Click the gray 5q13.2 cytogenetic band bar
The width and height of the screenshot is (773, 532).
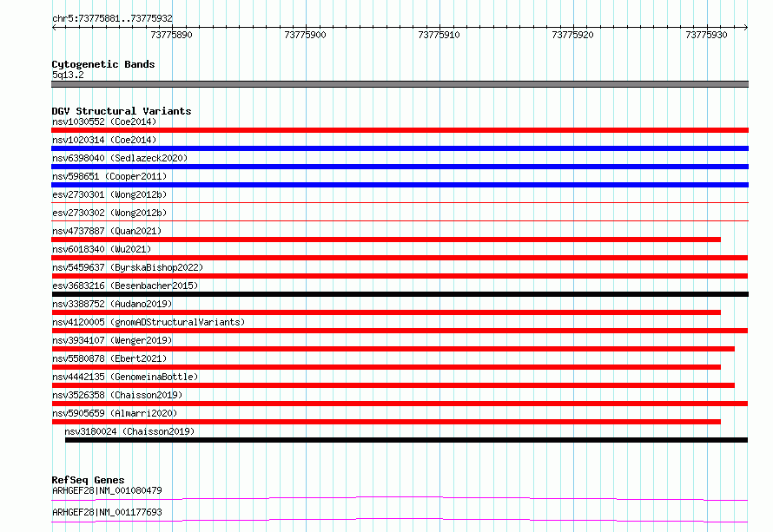pos(400,84)
